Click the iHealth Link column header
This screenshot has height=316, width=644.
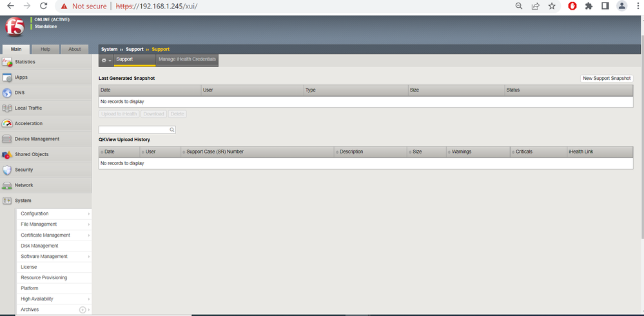click(x=600, y=152)
